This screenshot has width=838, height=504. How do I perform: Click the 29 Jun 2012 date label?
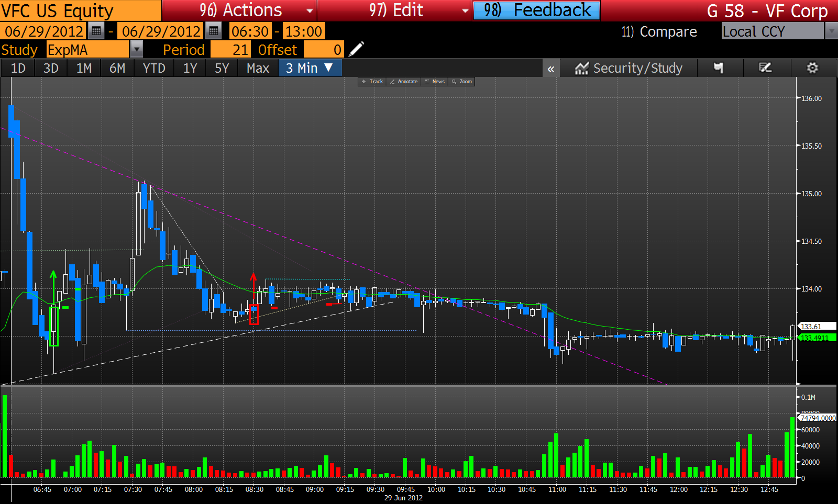coord(403,498)
